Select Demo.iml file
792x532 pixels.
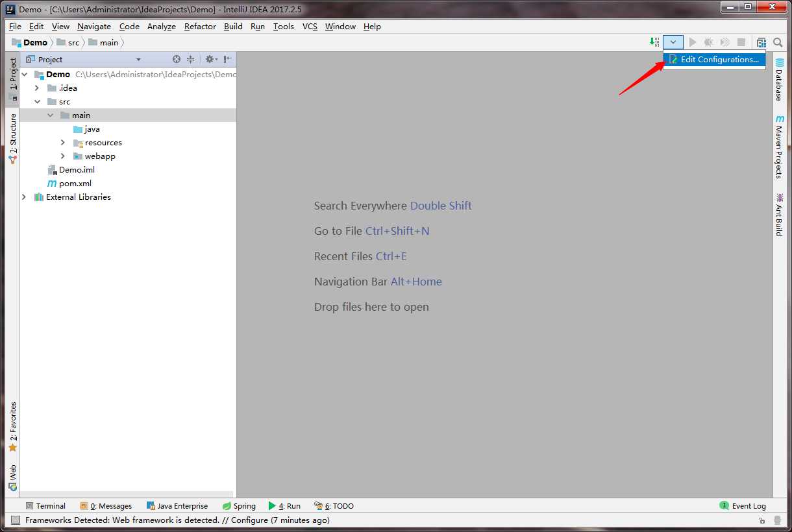coord(71,169)
